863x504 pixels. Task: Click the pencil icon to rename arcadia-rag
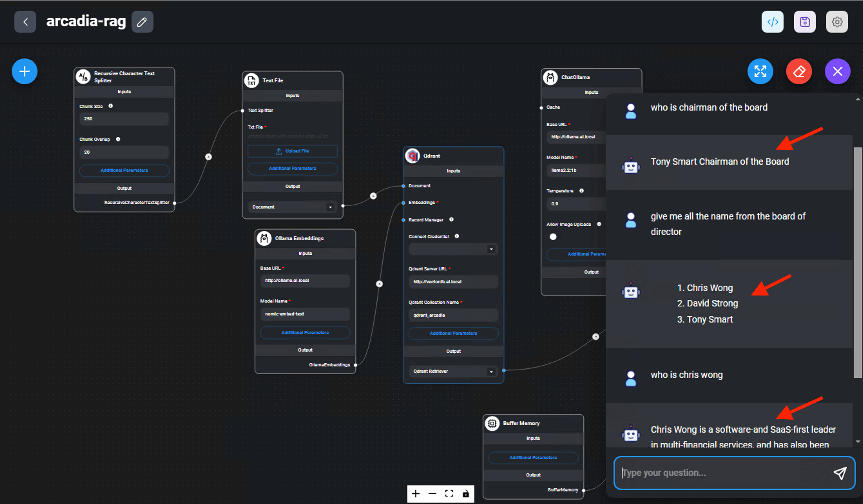pos(142,22)
